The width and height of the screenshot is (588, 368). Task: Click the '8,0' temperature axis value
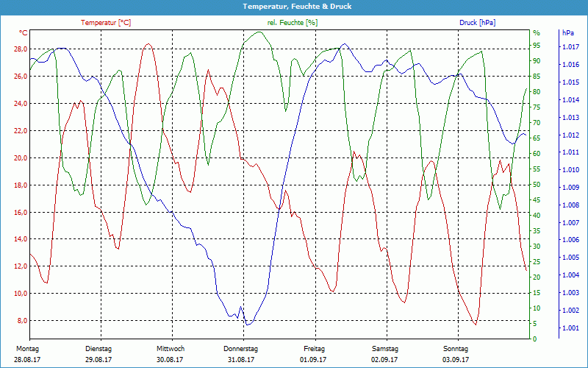pos(22,321)
